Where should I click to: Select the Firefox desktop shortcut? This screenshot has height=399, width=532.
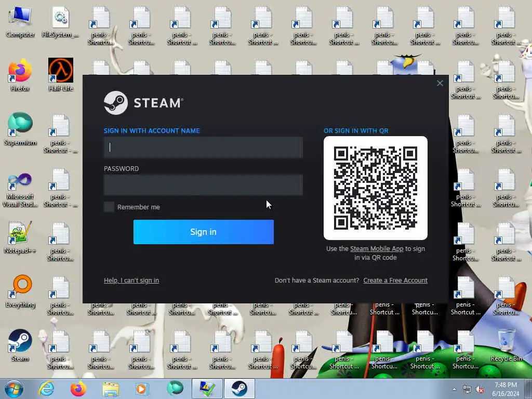[x=20, y=75]
